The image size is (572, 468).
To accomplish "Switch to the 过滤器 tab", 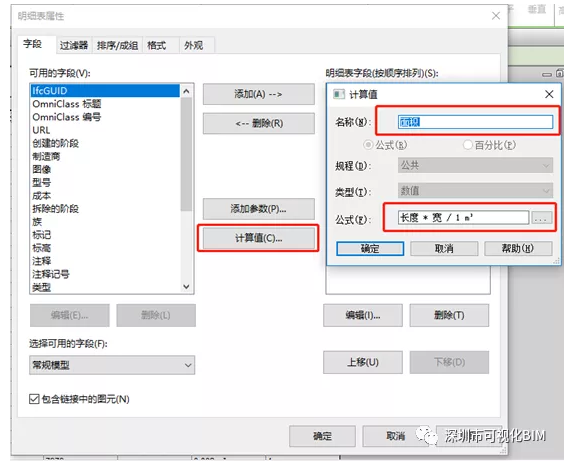I will [74, 46].
